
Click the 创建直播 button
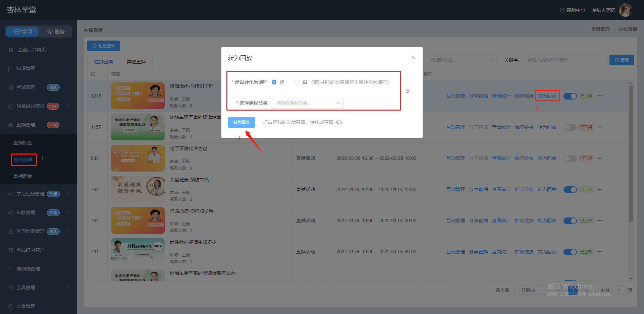(x=103, y=46)
